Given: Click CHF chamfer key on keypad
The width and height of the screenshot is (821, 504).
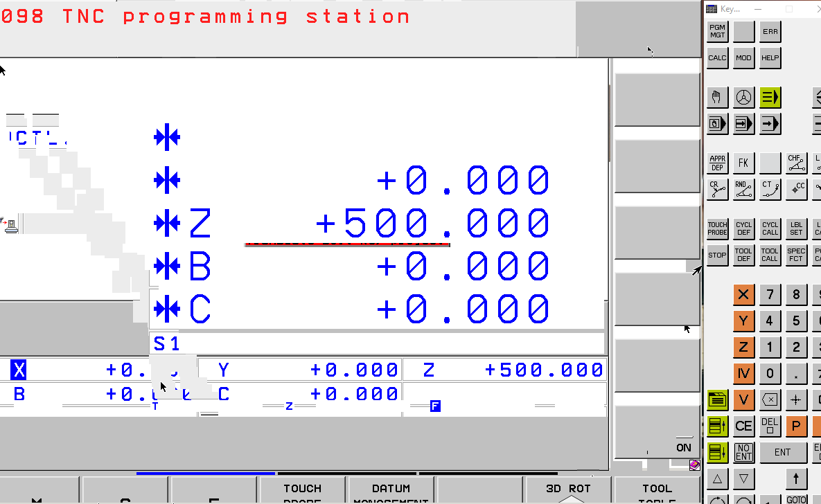Looking at the screenshot, I should [x=796, y=163].
